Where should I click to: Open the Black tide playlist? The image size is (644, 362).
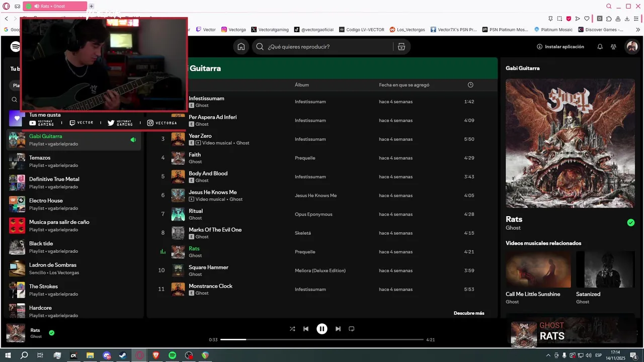(73, 247)
